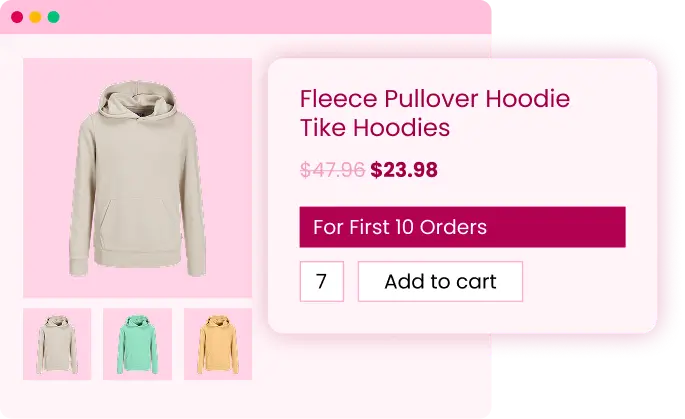Click the yellow window dot
Viewport: 685px width, 419px height.
(x=35, y=17)
